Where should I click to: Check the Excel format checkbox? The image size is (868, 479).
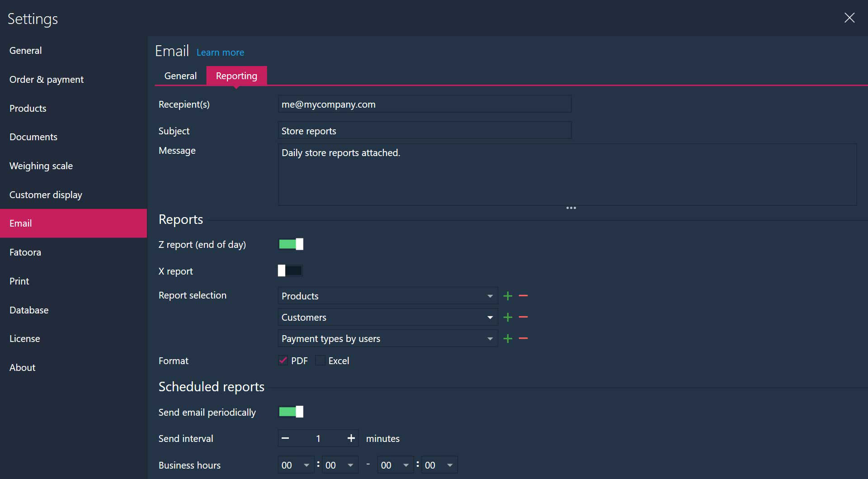click(320, 360)
